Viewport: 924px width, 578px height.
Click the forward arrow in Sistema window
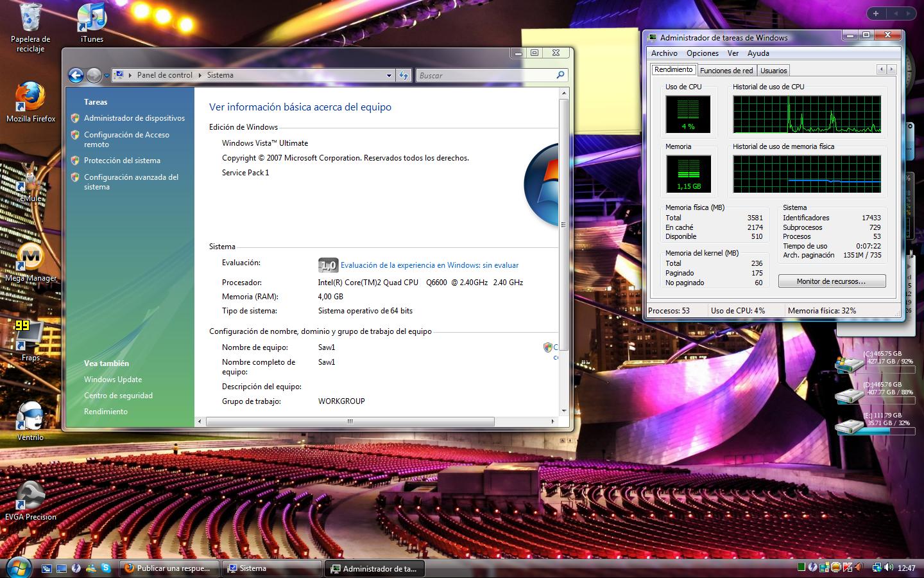[x=94, y=75]
